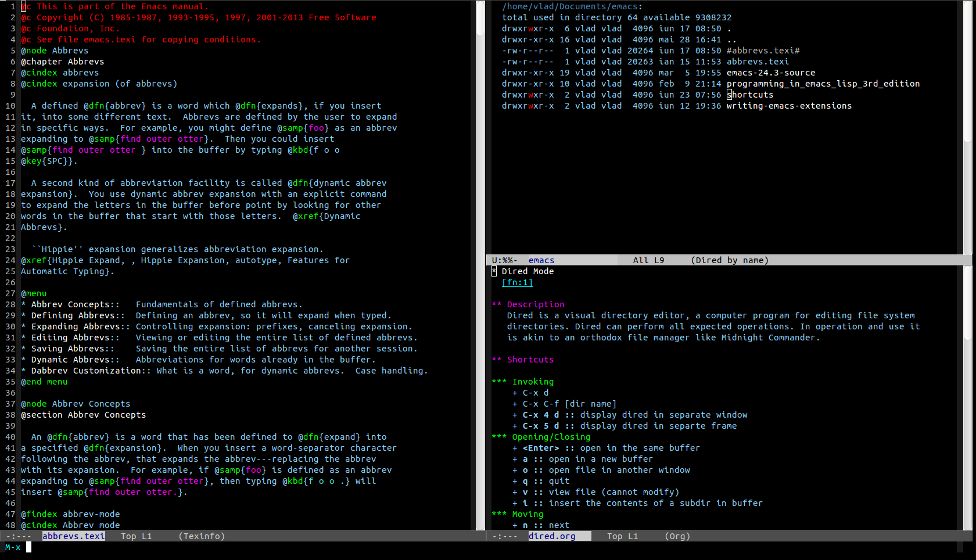The height and width of the screenshot is (560, 976).
Task: Click the 'o :: open file in another window' line
Action: click(601, 470)
